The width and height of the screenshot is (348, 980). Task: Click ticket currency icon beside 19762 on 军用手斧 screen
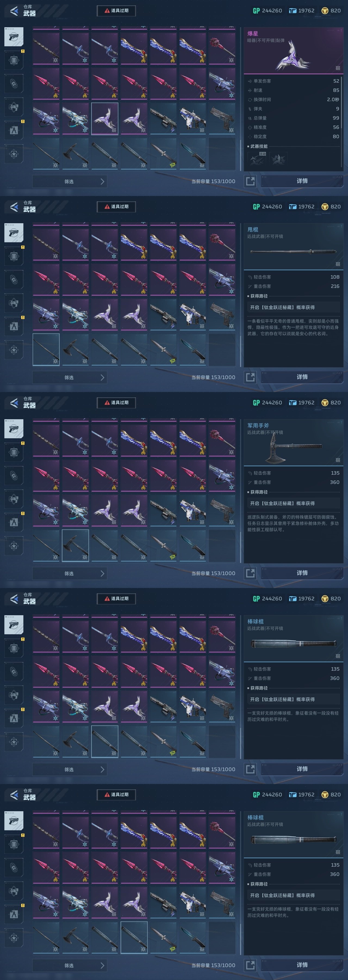click(x=293, y=403)
